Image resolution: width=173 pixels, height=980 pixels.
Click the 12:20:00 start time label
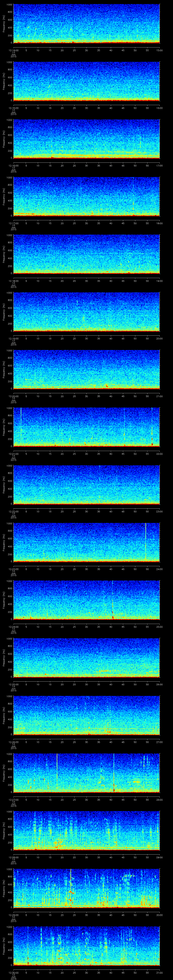13,396
